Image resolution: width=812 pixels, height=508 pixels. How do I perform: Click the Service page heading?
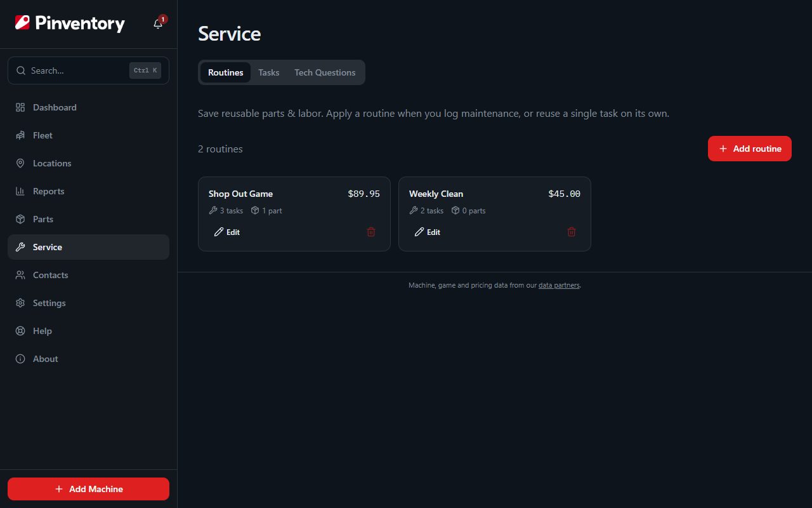pos(229,34)
